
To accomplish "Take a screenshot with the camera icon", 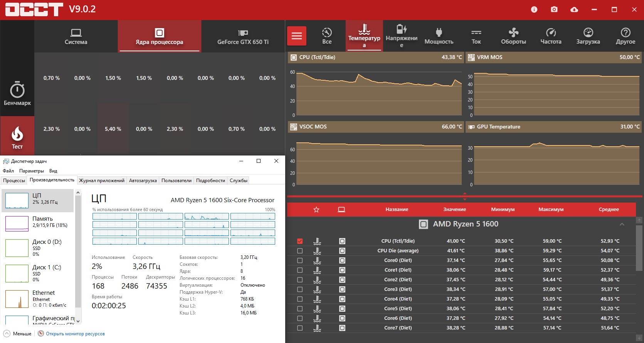I will pyautogui.click(x=554, y=10).
